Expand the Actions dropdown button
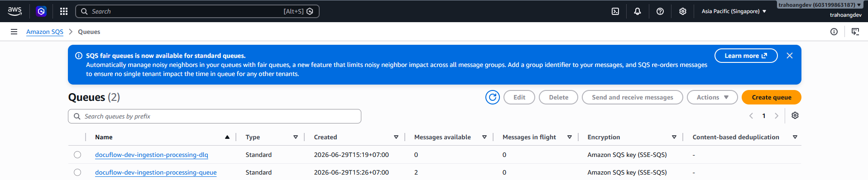Screen dimensions: 868x180 click(x=712, y=97)
